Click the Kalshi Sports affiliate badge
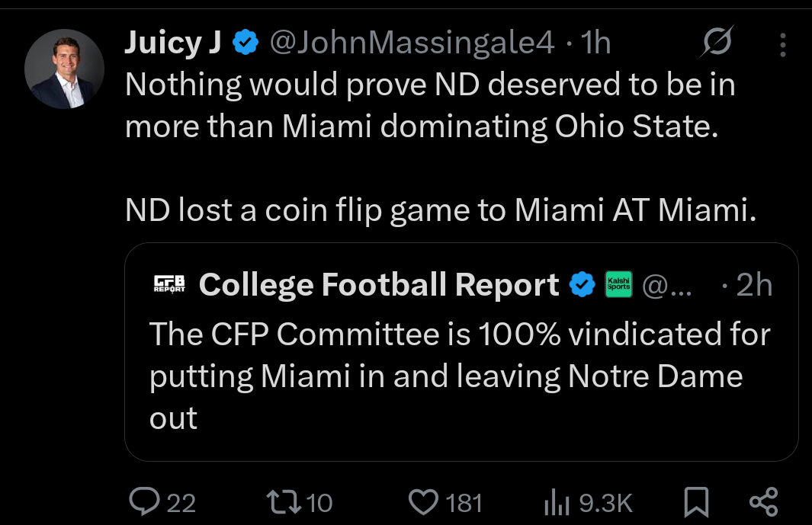The width and height of the screenshot is (812, 525). point(617,285)
